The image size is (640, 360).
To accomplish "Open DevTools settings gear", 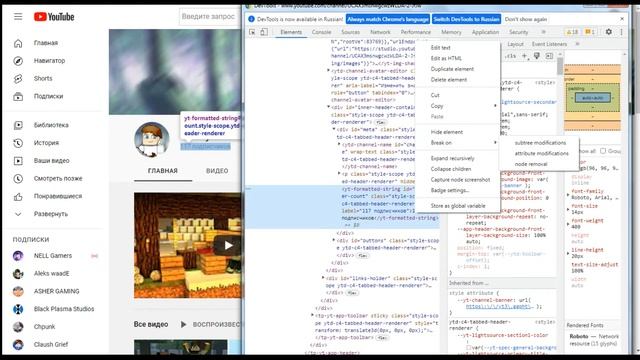I will tap(609, 32).
